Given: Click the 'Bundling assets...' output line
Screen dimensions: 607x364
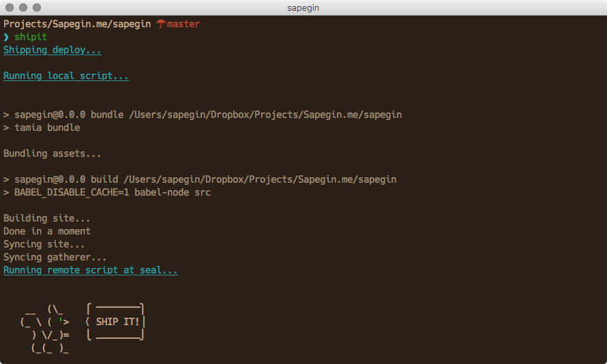Looking at the screenshot, I should (x=53, y=153).
